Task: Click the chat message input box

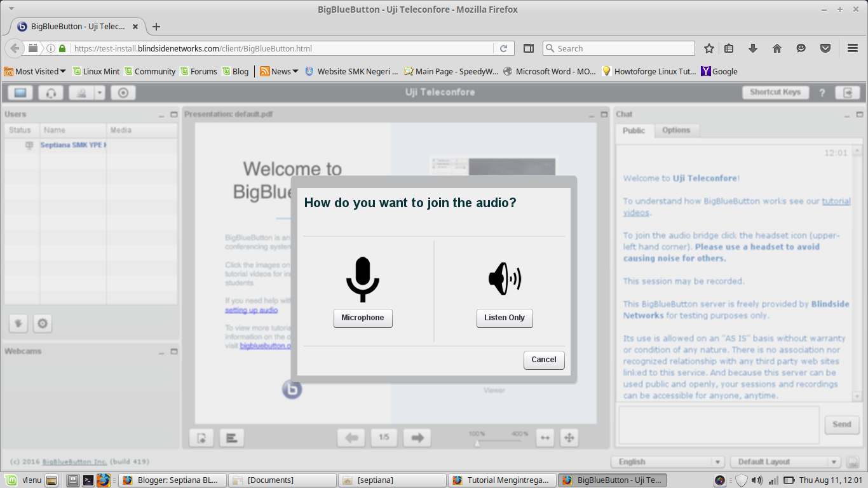Action: (719, 424)
